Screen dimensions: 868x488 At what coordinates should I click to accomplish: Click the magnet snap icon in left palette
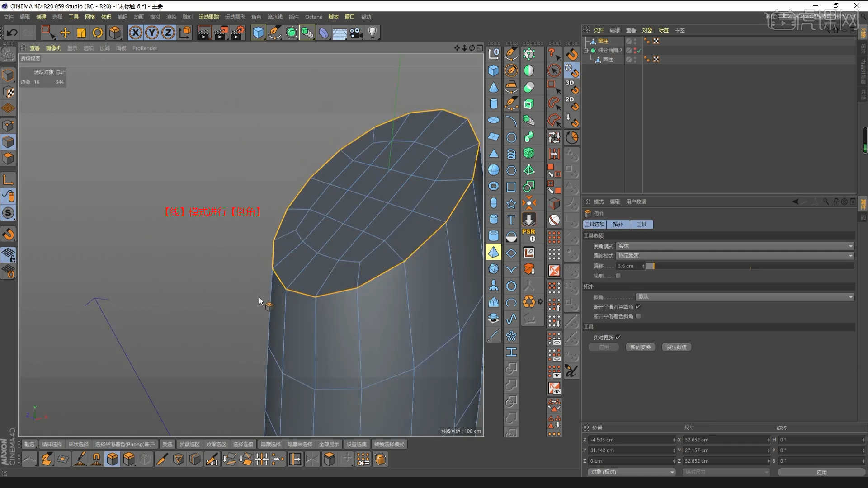[9, 234]
